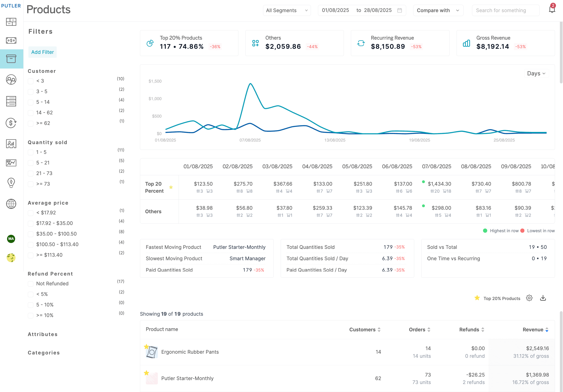This screenshot has width=563, height=392.
Task: Check the '$35.00 - $100.50' average price filter
Action: pos(30,234)
